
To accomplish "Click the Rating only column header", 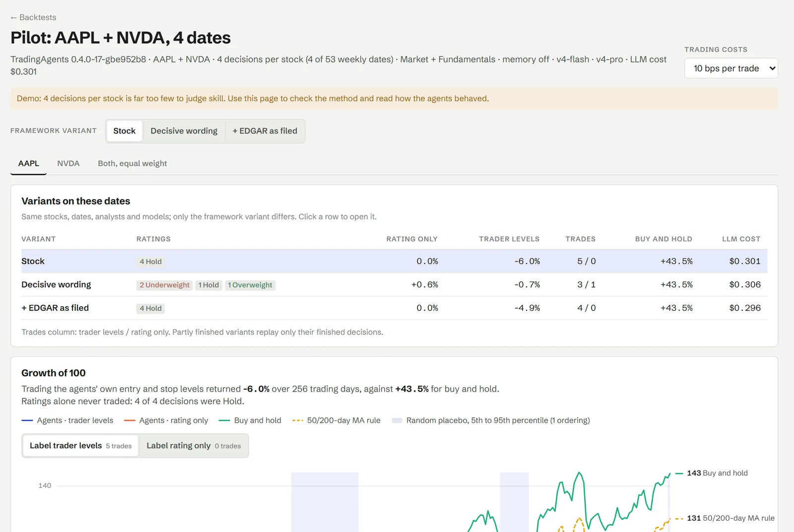I will click(412, 239).
